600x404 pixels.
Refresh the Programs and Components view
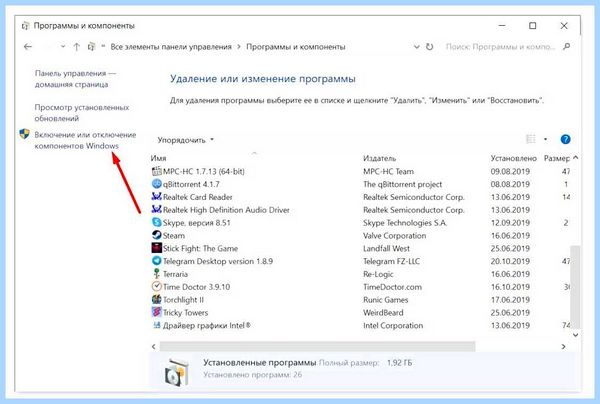click(430, 47)
